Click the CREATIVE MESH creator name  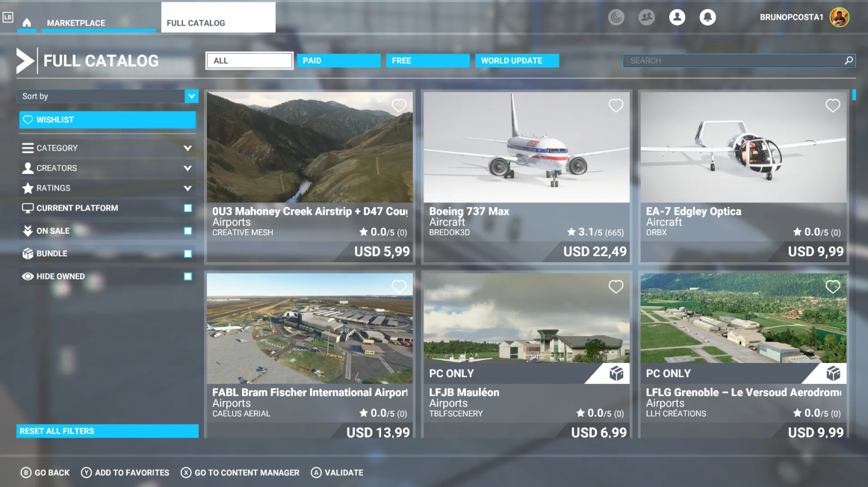(x=243, y=232)
